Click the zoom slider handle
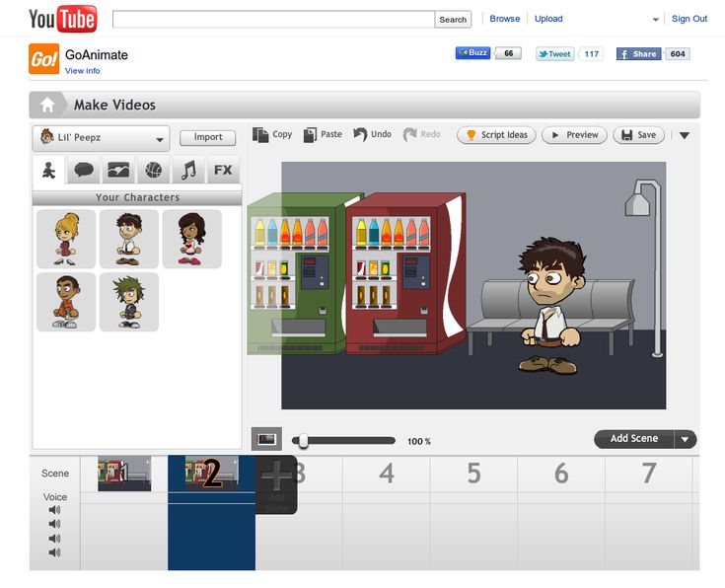Image resolution: width=725 pixels, height=588 pixels. point(303,441)
